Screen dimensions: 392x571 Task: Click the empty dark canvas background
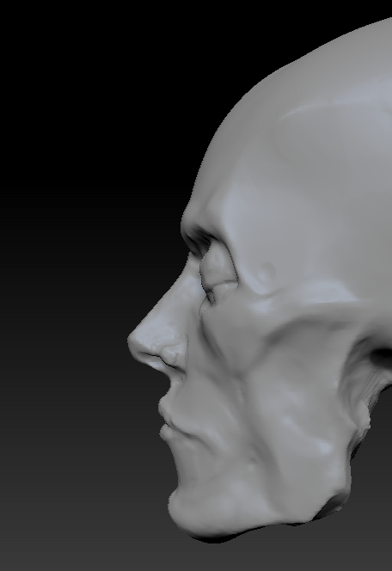click(x=73, y=182)
